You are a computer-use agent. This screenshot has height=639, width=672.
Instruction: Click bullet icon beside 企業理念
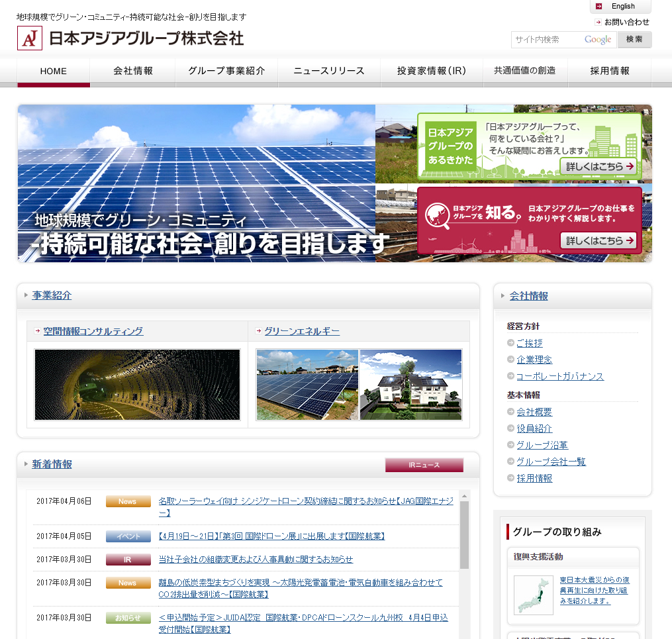tap(510, 360)
